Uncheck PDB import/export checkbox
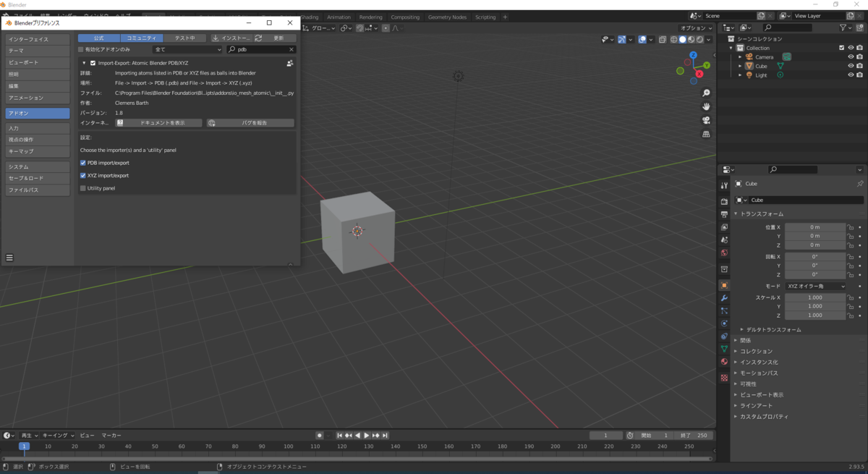 [83, 163]
